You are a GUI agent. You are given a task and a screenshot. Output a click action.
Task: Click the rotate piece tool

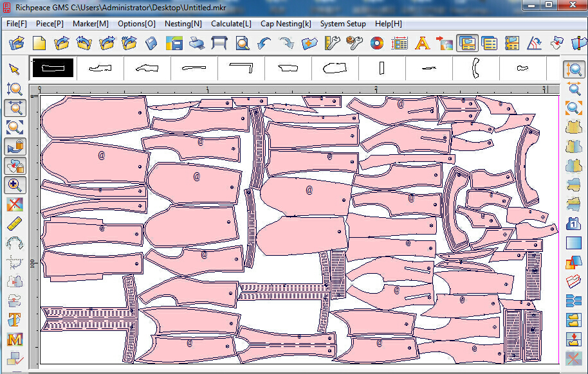15,242
